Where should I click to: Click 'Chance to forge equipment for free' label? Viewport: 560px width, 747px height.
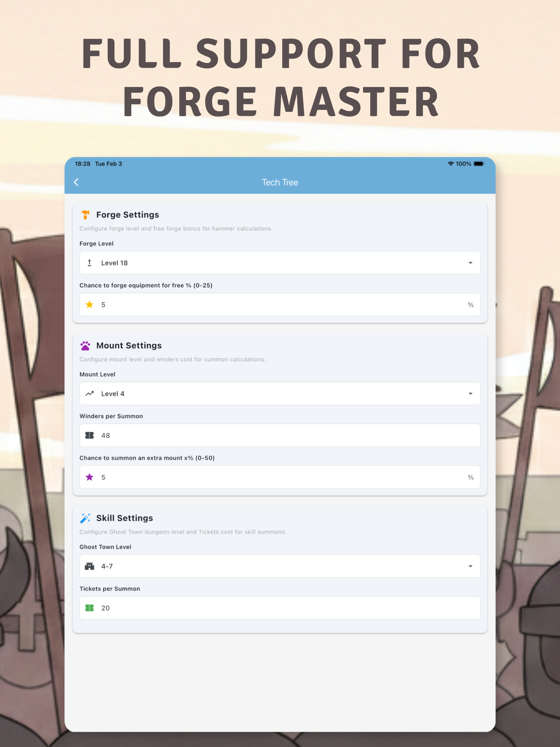click(x=146, y=285)
